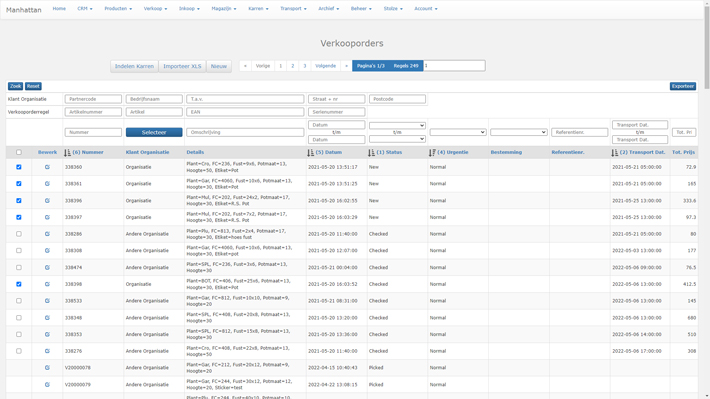
Task: Click the Reset button
Action: (x=33, y=86)
